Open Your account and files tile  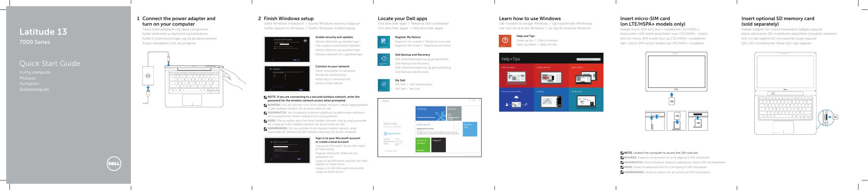[x=516, y=100]
